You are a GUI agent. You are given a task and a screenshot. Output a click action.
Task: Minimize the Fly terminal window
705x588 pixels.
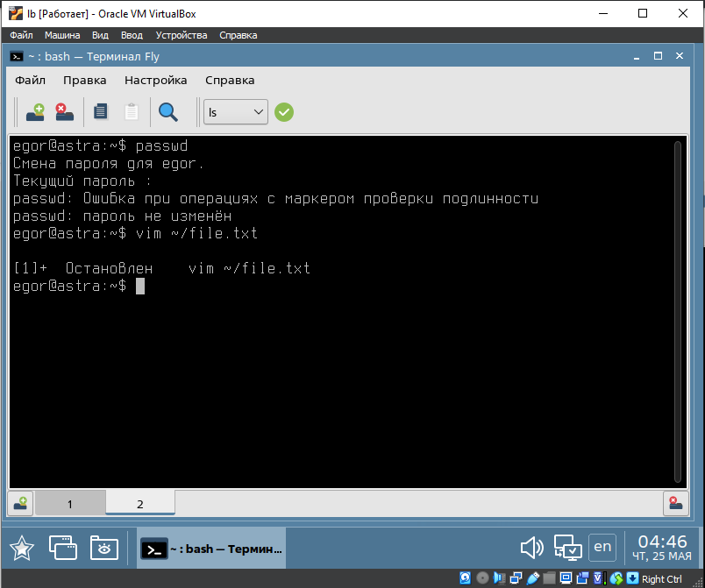pos(637,57)
